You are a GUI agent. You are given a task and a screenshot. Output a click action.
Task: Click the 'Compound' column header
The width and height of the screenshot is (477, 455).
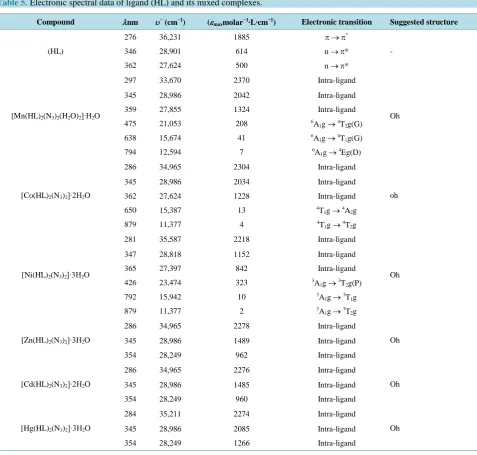(55, 22)
